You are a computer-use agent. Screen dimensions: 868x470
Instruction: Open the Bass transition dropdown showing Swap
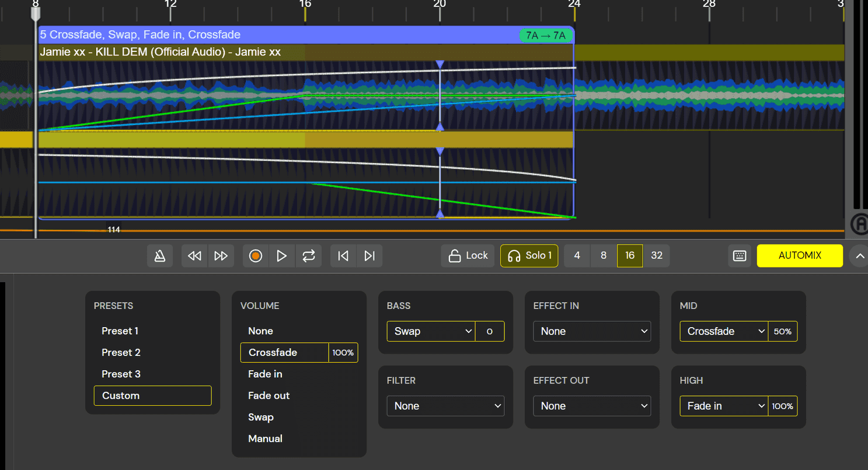pyautogui.click(x=430, y=331)
